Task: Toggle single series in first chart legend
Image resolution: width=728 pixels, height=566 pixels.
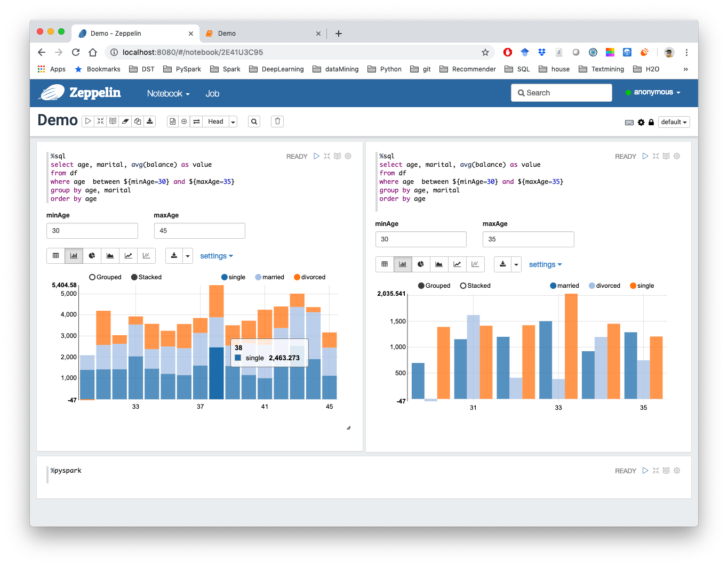Action: (x=234, y=277)
